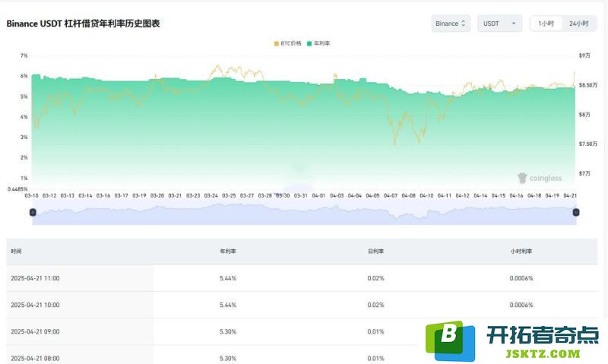
Task: Click 5.44% annual rate in 10:00 row
Action: [227, 305]
